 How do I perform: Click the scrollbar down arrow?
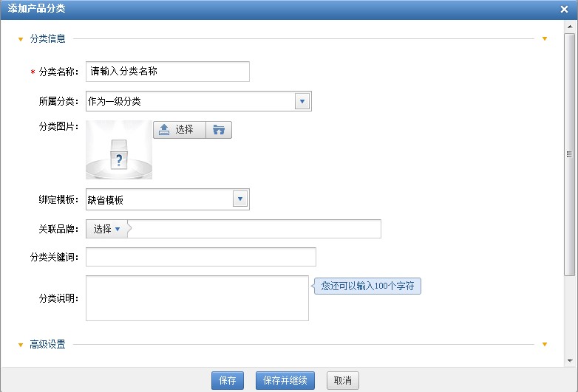(570, 360)
